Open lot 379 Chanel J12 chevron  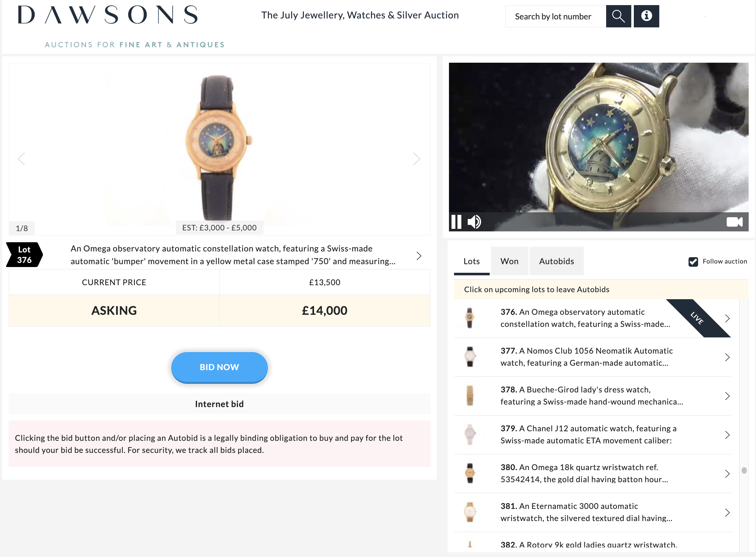click(x=727, y=435)
